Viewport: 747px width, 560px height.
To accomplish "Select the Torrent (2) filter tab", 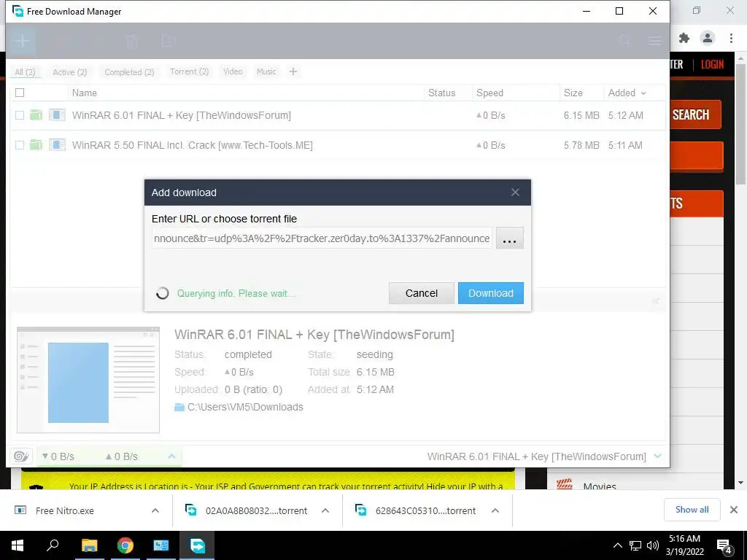I will click(189, 71).
